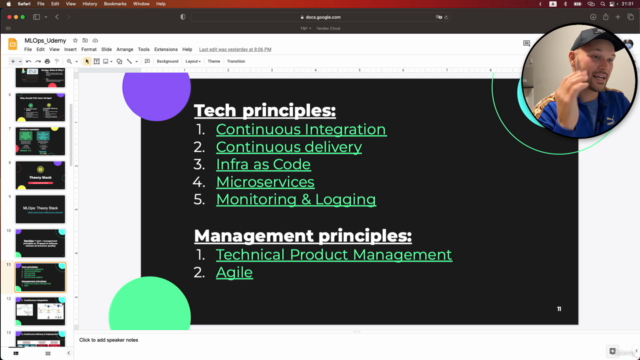Open Google Slides home icon

(x=13, y=44)
